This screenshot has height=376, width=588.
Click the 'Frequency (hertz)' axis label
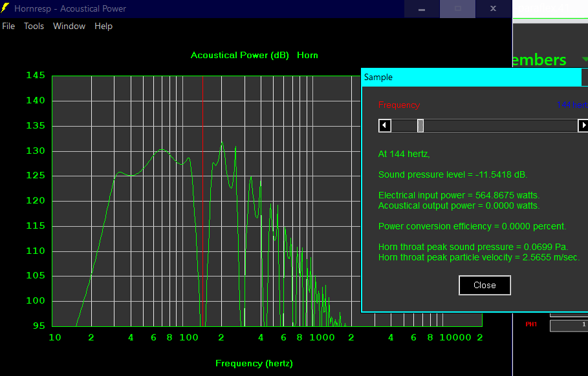(x=254, y=363)
